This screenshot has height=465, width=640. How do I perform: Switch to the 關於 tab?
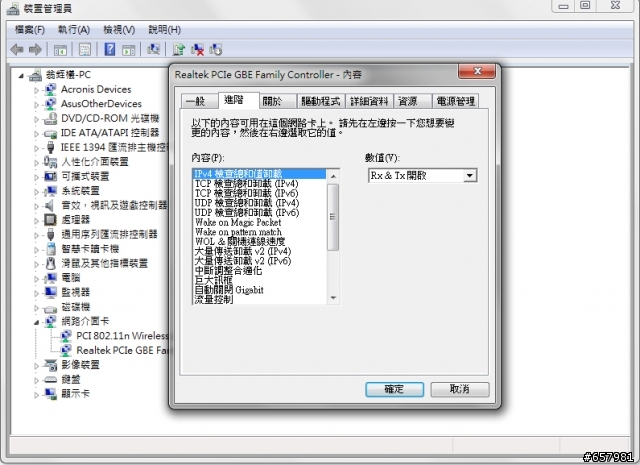tap(278, 101)
